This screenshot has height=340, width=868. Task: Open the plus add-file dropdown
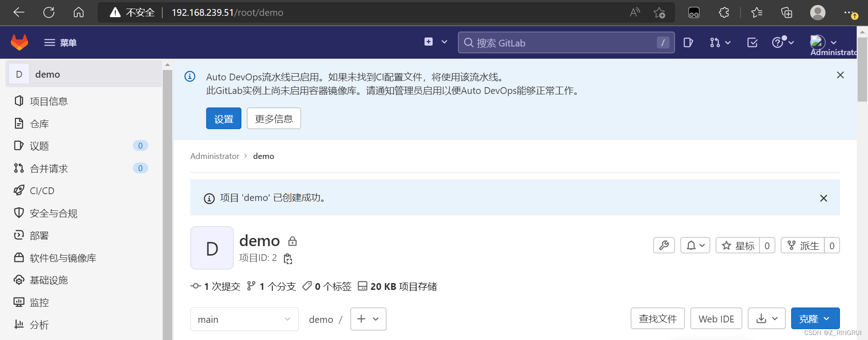click(x=368, y=319)
